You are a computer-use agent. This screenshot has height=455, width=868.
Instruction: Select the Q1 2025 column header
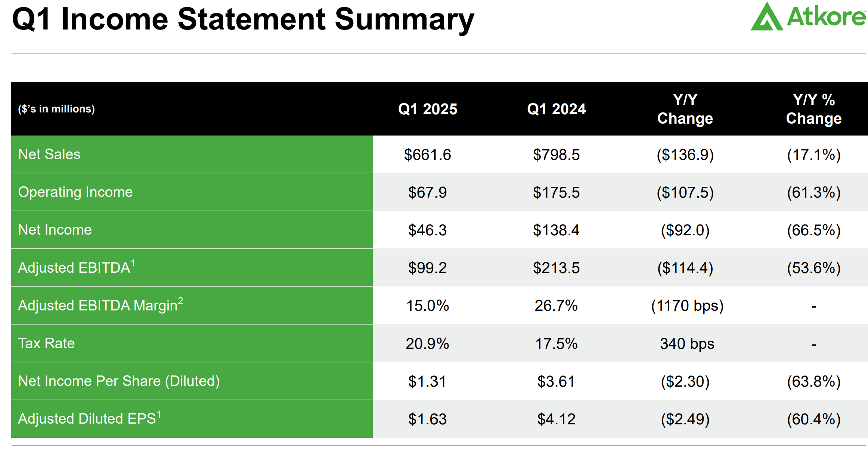(427, 109)
